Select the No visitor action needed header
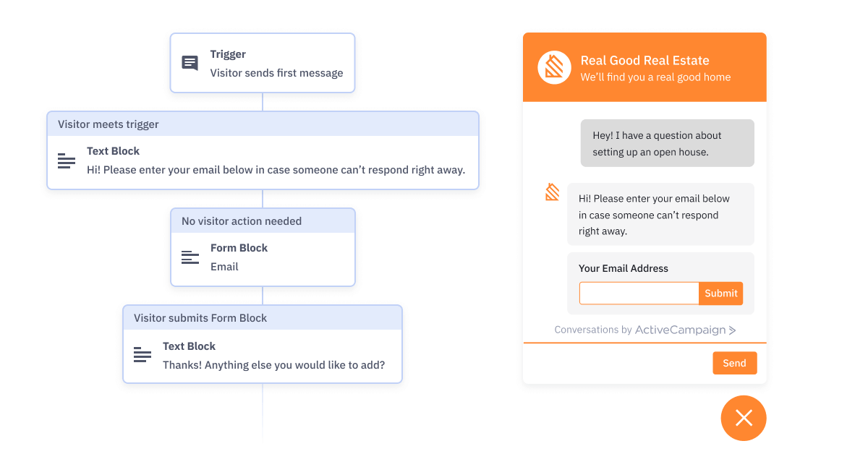This screenshot has height=454, width=868. (263, 220)
